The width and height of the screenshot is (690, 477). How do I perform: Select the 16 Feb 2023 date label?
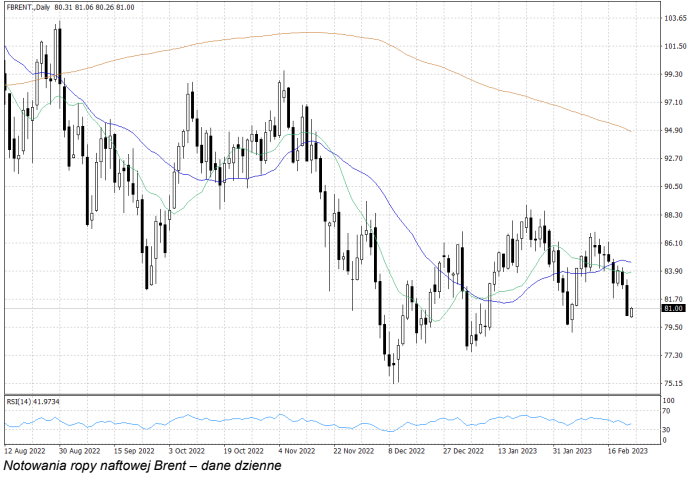click(627, 450)
